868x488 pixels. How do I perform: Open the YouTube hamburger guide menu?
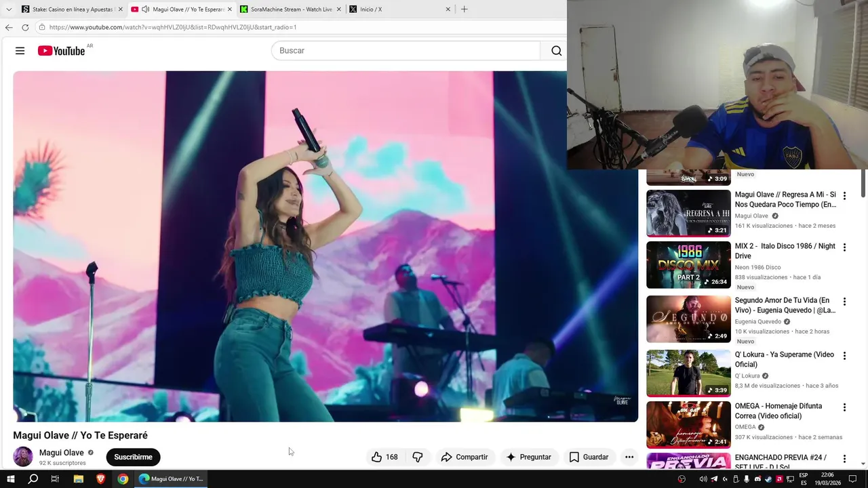pos(20,51)
